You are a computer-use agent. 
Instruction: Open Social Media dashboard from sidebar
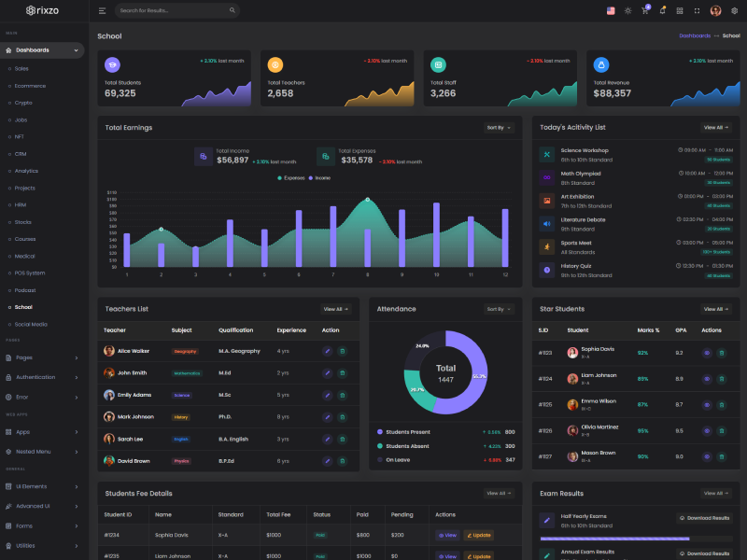[31, 324]
